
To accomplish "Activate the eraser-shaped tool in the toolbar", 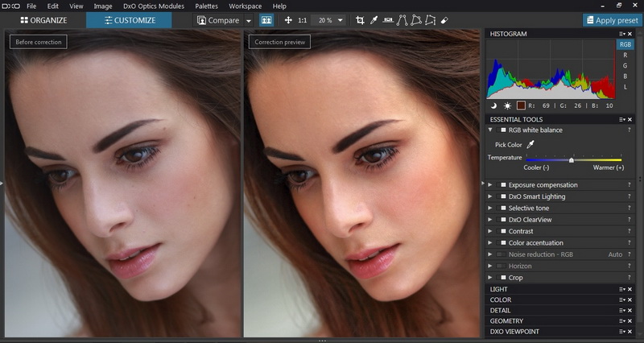I will (x=444, y=20).
